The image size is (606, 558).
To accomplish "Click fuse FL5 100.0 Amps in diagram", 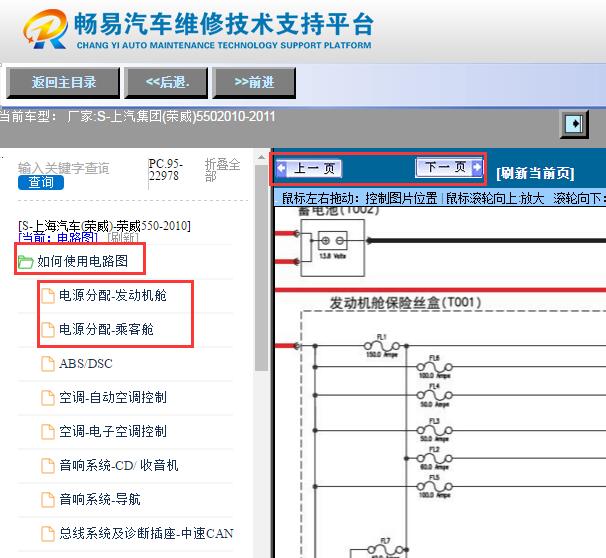I will pos(434,487).
